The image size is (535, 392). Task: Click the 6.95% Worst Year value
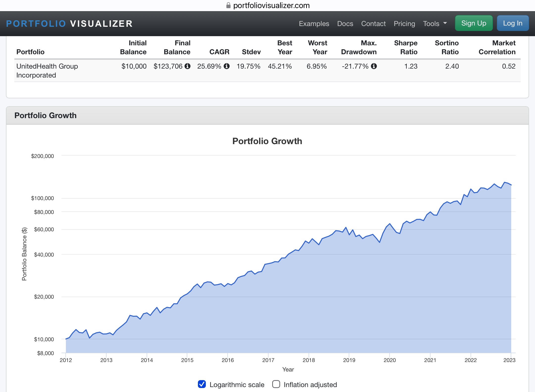317,66
